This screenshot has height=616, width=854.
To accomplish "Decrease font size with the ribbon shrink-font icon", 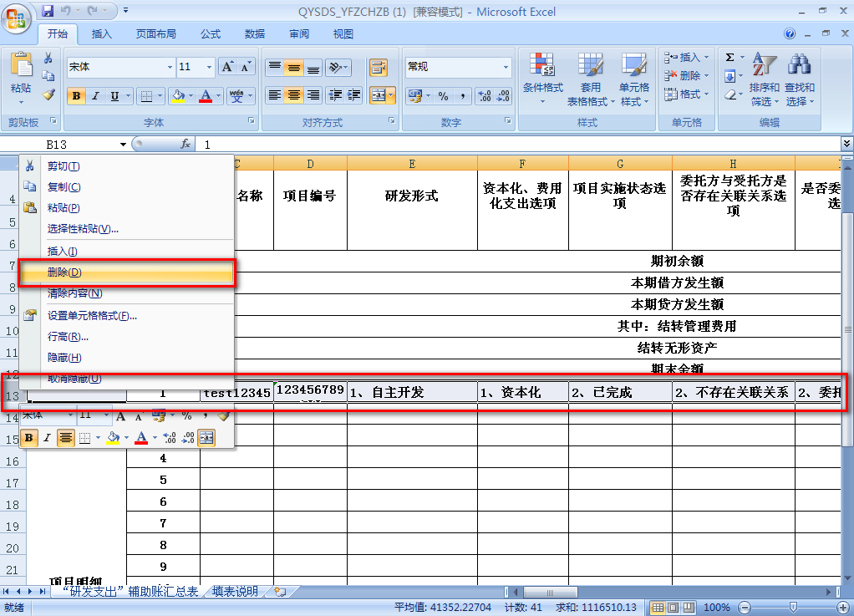I will point(246,67).
